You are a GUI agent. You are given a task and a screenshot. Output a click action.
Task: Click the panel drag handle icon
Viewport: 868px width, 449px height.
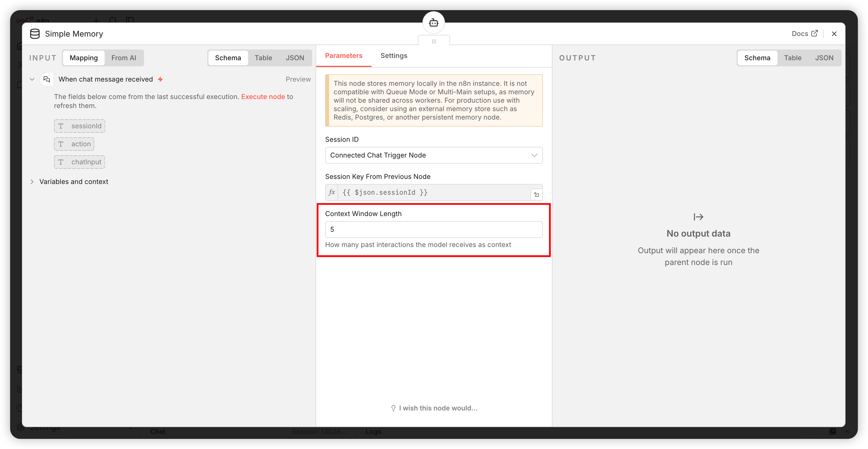point(434,41)
